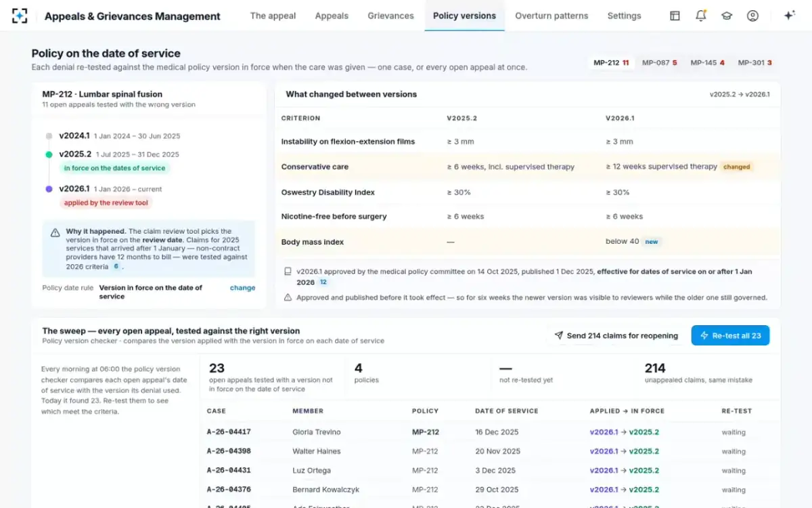This screenshot has height=508, width=812.
Task: Click the 'new' badge on Body mass index
Action: tap(652, 242)
